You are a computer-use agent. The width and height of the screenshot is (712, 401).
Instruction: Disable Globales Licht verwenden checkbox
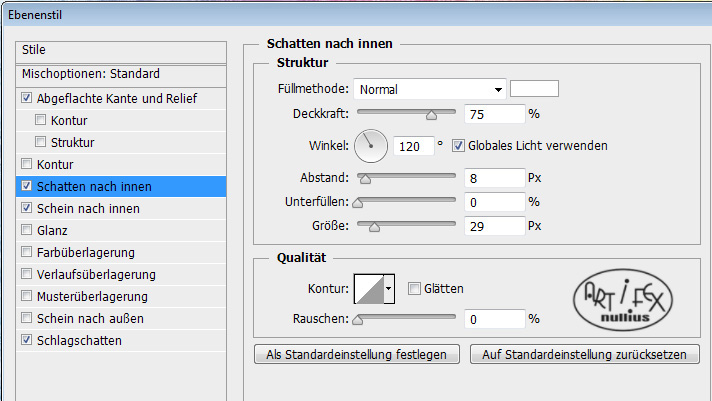[458, 146]
